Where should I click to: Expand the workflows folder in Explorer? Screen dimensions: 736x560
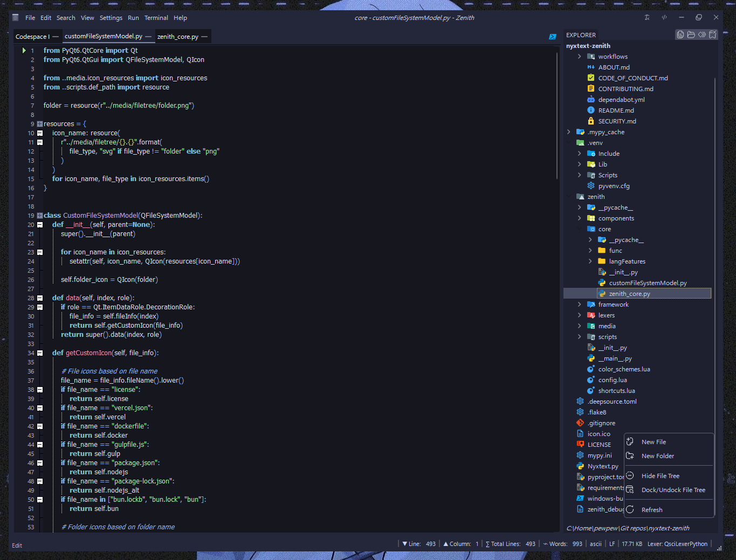(x=580, y=57)
